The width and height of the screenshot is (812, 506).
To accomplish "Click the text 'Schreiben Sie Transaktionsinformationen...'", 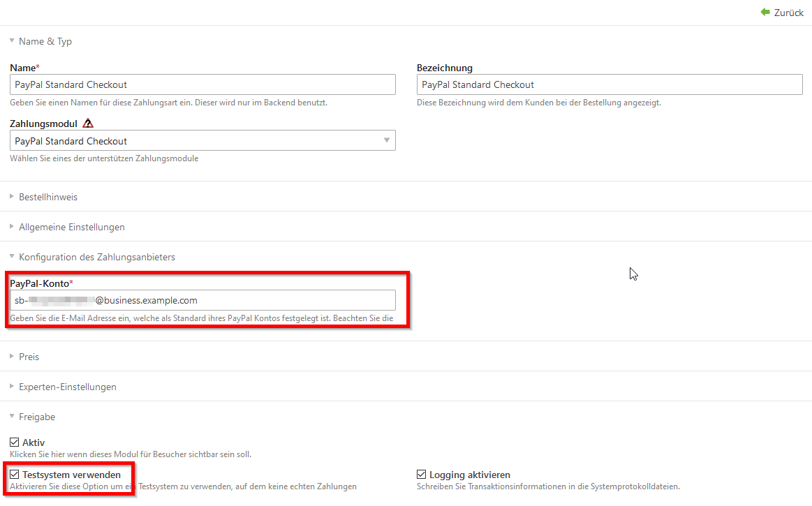I will pyautogui.click(x=548, y=486).
